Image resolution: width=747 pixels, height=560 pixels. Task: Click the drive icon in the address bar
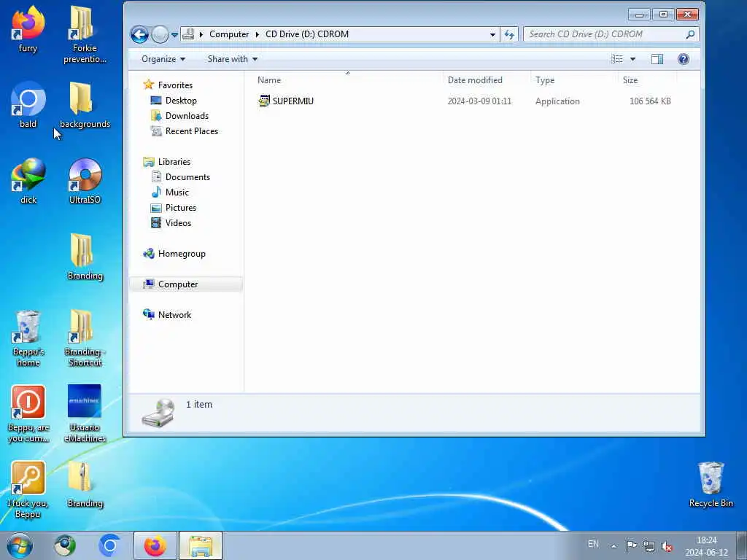[x=189, y=34]
